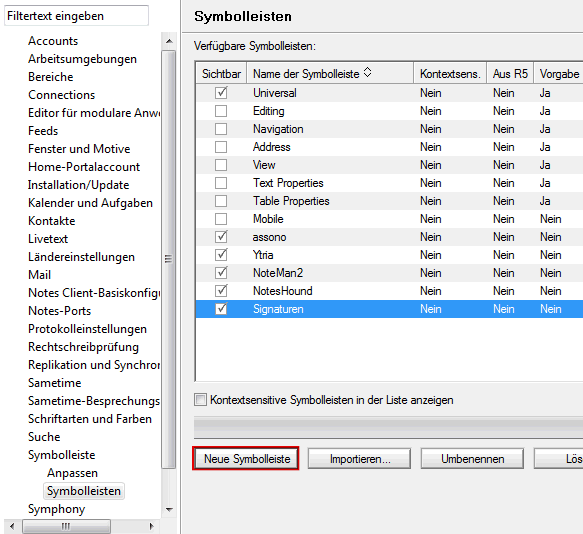
Task: Toggle the Mobile toolbar visible checkbox
Action: tap(221, 219)
